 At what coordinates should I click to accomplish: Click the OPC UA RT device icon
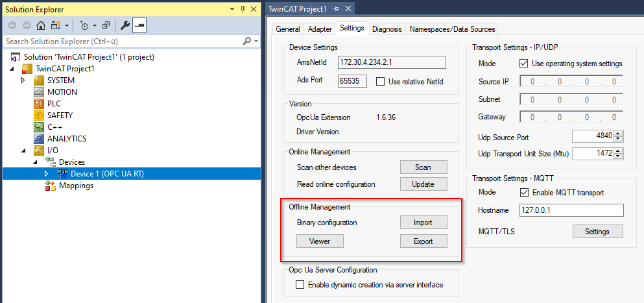pos(62,173)
